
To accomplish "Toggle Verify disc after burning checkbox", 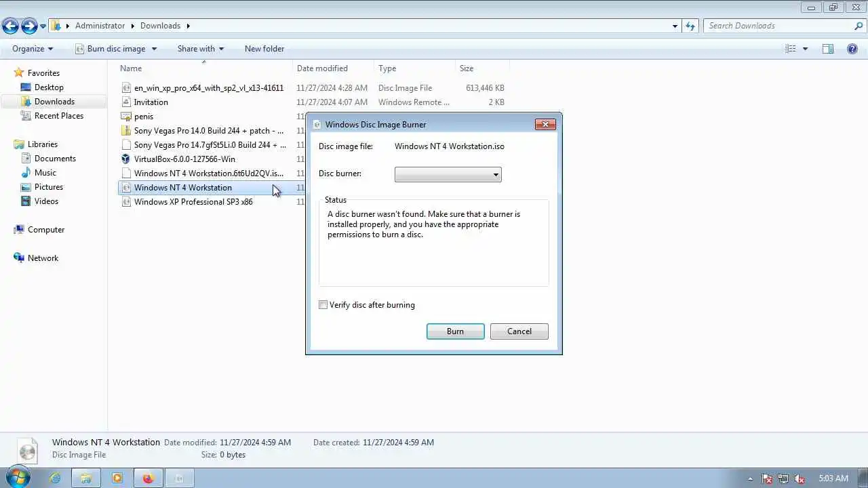I will click(323, 305).
